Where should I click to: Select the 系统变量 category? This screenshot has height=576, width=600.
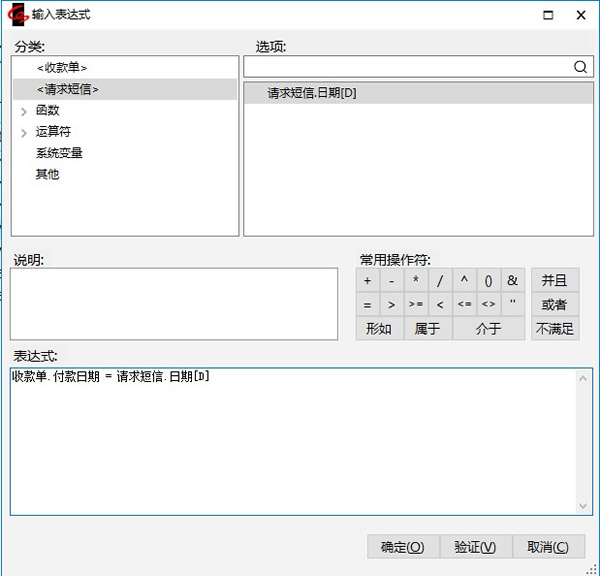(59, 153)
